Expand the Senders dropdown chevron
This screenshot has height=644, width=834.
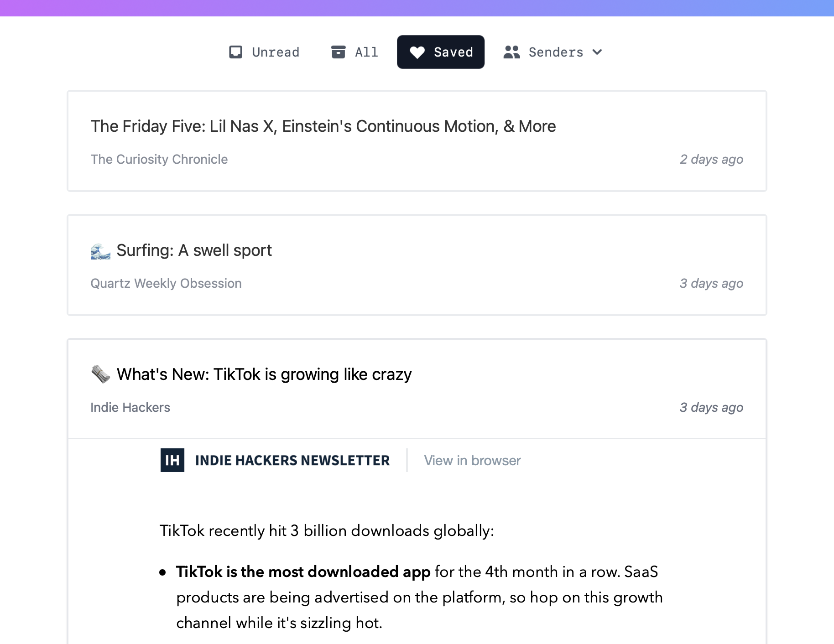click(x=597, y=52)
